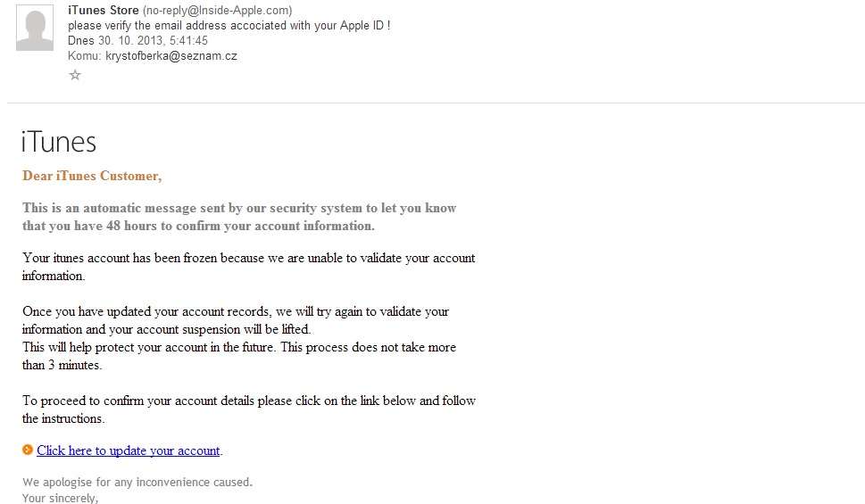Click the "Your sincerely," closing text
This screenshot has width=865, height=504.
tap(60, 498)
